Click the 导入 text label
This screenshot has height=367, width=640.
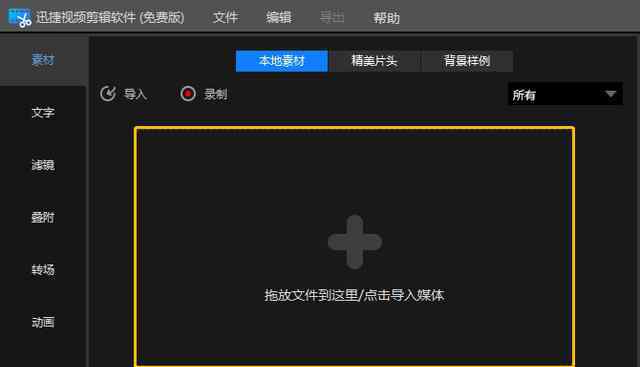coord(136,95)
